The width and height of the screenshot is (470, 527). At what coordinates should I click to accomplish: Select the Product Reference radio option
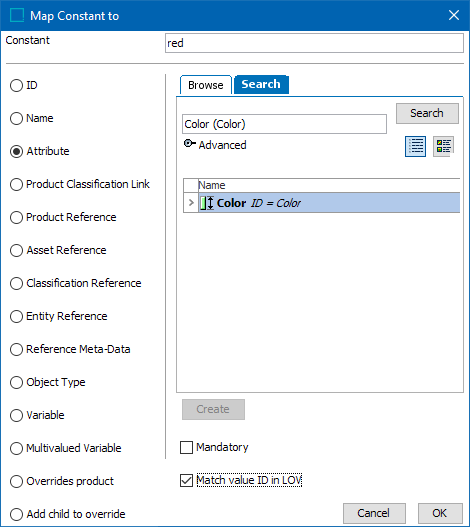pos(16,217)
